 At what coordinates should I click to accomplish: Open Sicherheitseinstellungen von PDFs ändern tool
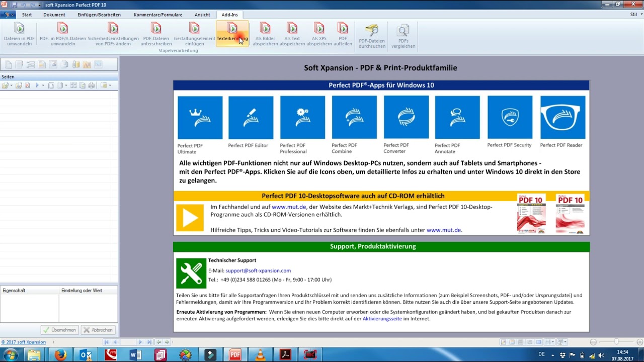(113, 34)
